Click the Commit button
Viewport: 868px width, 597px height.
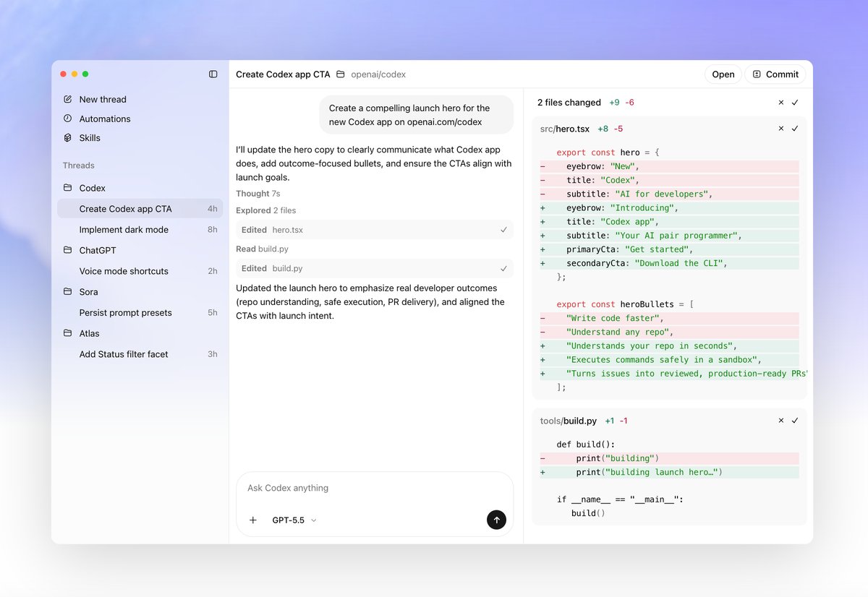pyautogui.click(x=775, y=74)
